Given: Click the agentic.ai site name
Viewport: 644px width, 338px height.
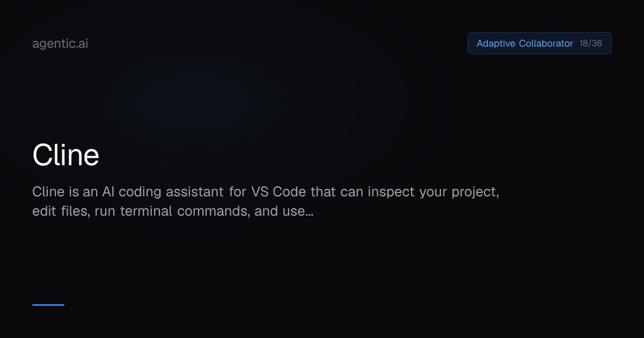Looking at the screenshot, I should [60, 44].
